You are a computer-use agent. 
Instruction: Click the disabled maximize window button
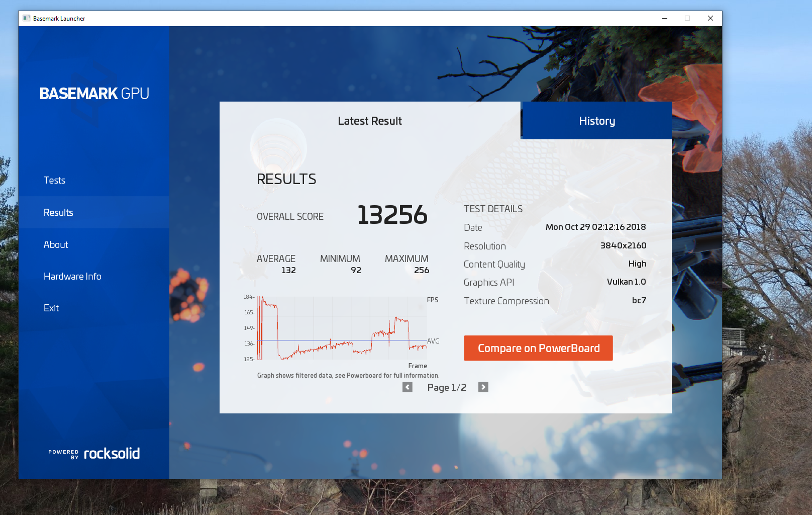687,18
